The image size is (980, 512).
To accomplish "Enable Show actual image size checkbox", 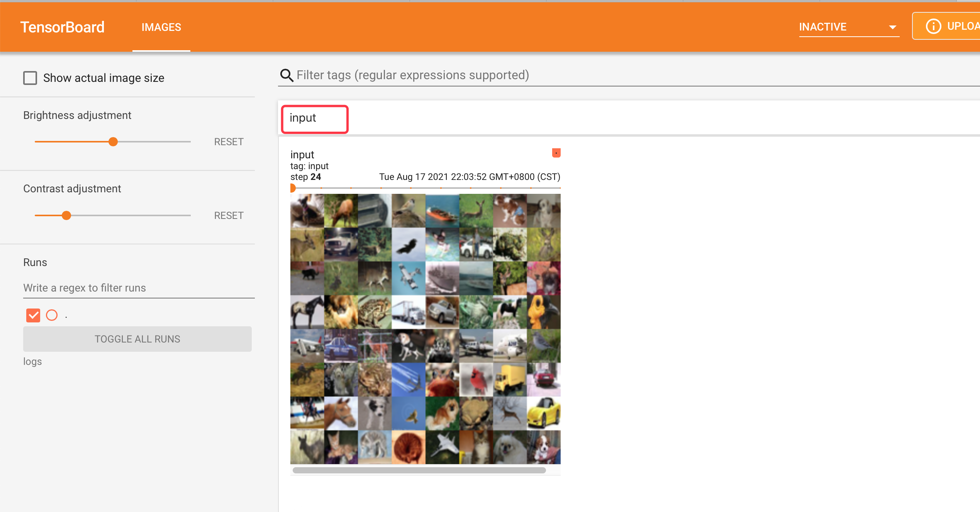I will tap(30, 78).
